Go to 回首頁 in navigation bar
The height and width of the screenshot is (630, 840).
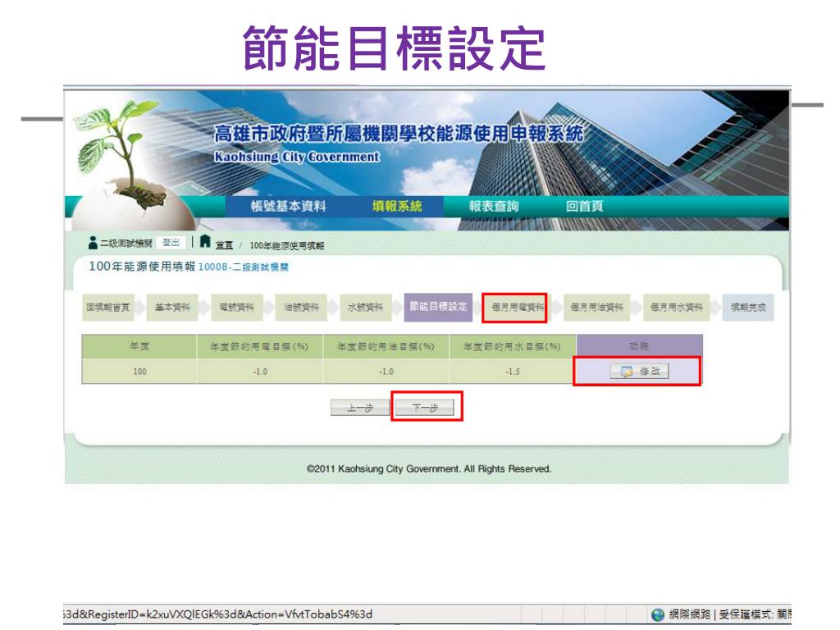[x=584, y=206]
